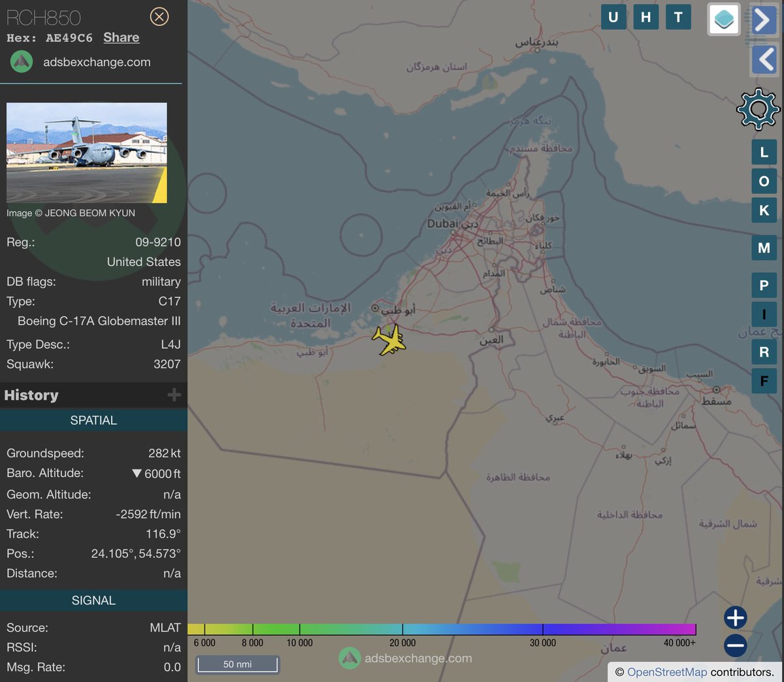
Task: Toggle the O button
Action: [x=764, y=181]
